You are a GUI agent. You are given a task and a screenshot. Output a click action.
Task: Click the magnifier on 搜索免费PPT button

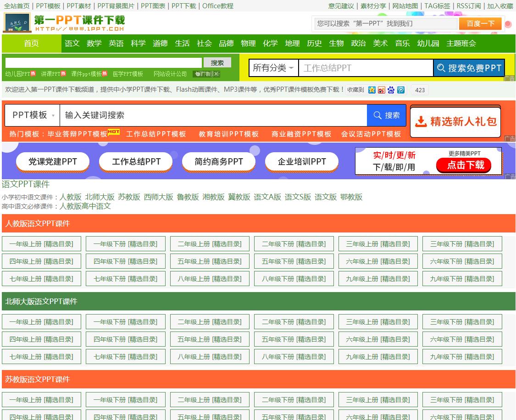pyautogui.click(x=441, y=67)
